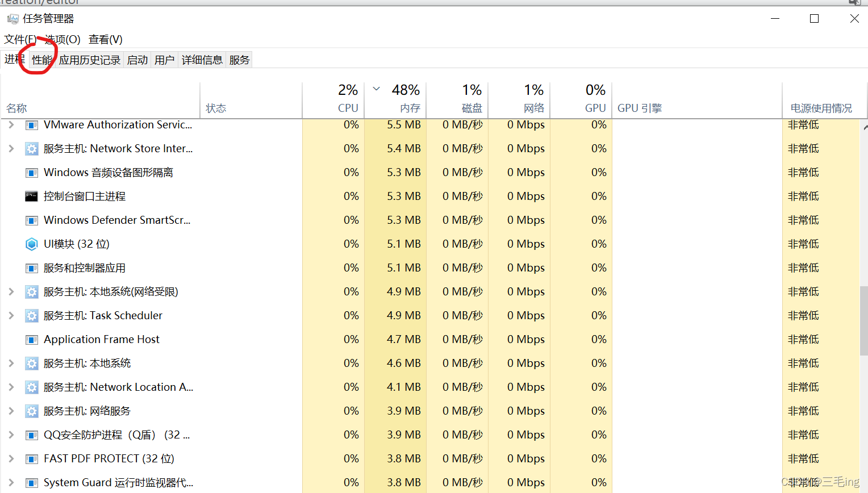The height and width of the screenshot is (493, 868).
Task: Click the 控制台窗口主进程 console icon
Action: point(32,197)
